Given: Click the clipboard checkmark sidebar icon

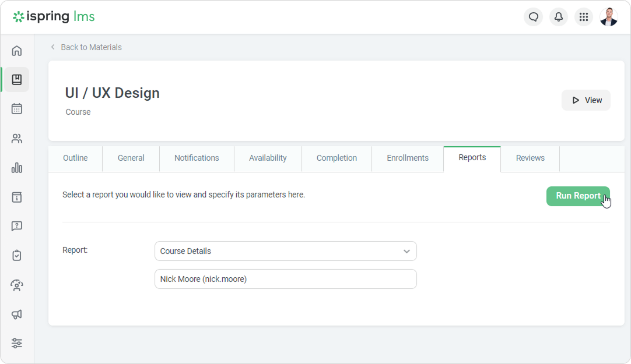Looking at the screenshot, I should click(x=16, y=255).
